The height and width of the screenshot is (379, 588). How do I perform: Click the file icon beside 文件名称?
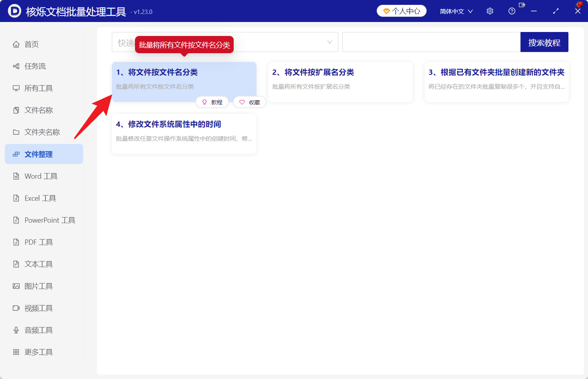(x=16, y=110)
